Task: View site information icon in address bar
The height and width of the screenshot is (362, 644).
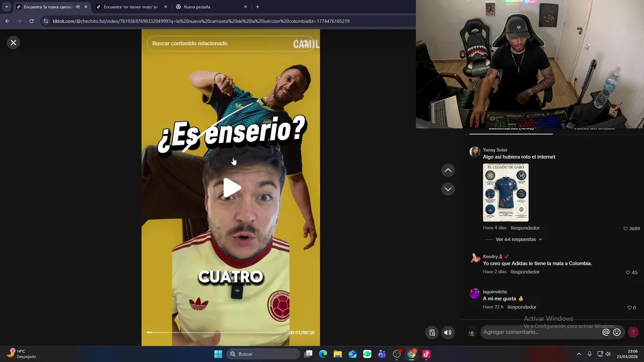Action: [46, 21]
